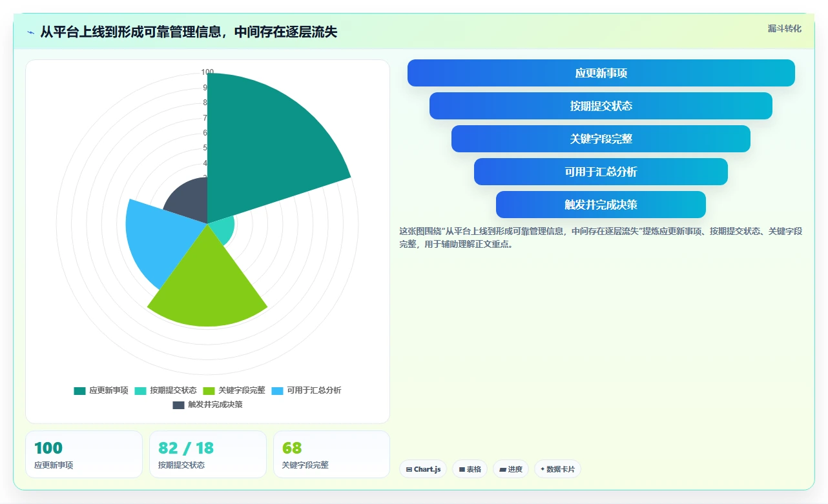Open the 100 应更新事项 data card
The image size is (828, 504).
pyautogui.click(x=84, y=454)
